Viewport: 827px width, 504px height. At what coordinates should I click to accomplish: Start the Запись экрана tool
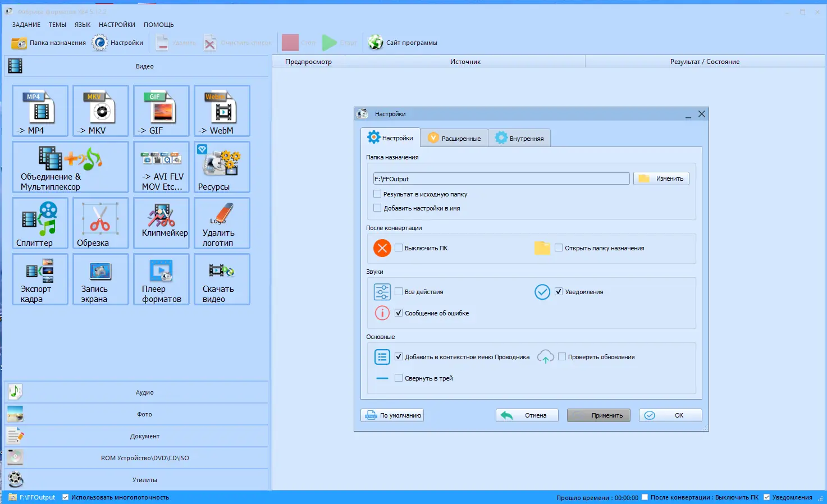(100, 279)
